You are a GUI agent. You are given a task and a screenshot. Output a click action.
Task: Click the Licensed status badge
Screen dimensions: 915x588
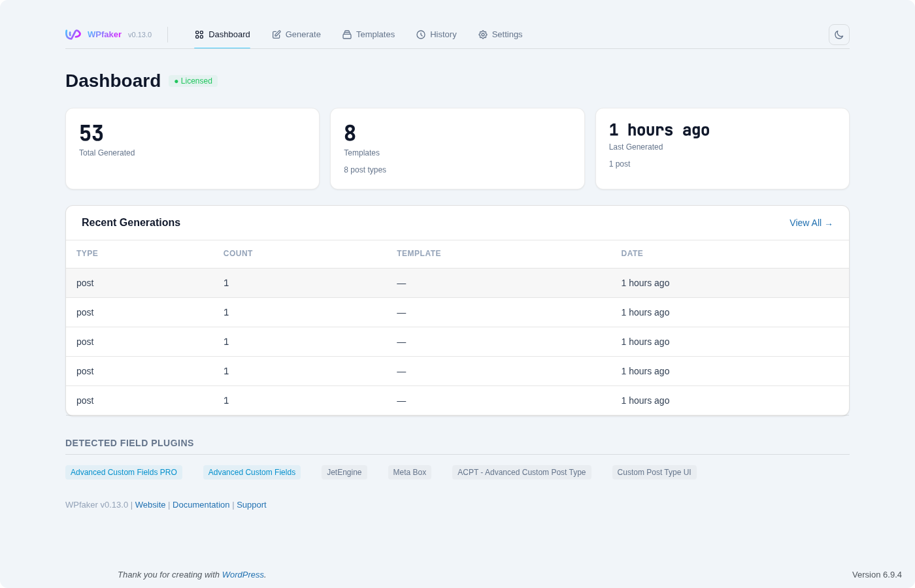point(192,81)
